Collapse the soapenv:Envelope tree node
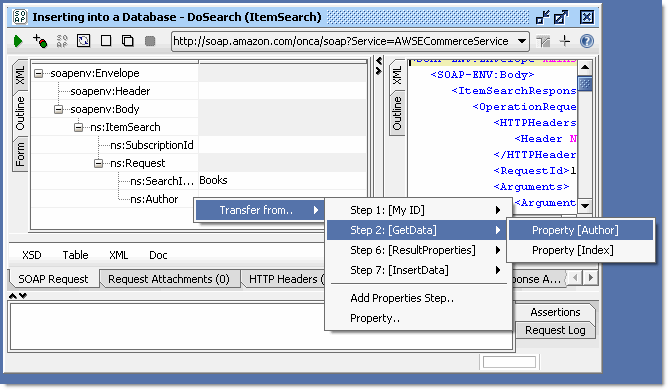 pyautogui.click(x=38, y=73)
